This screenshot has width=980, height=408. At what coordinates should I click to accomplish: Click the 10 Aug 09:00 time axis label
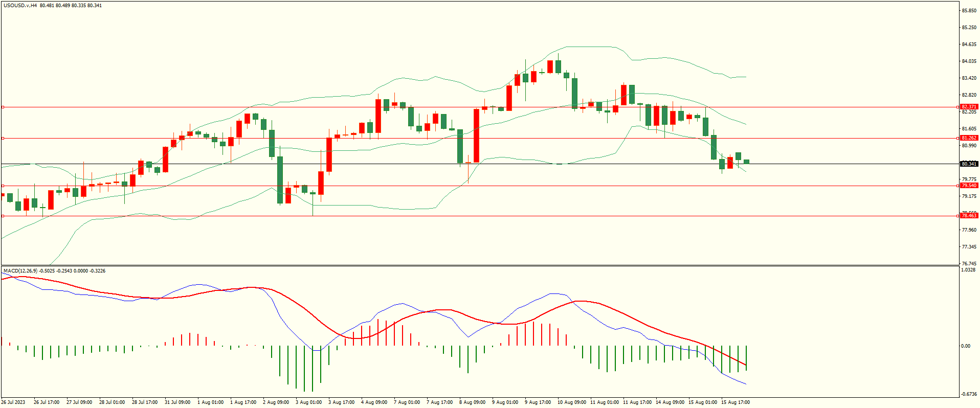[571, 402]
